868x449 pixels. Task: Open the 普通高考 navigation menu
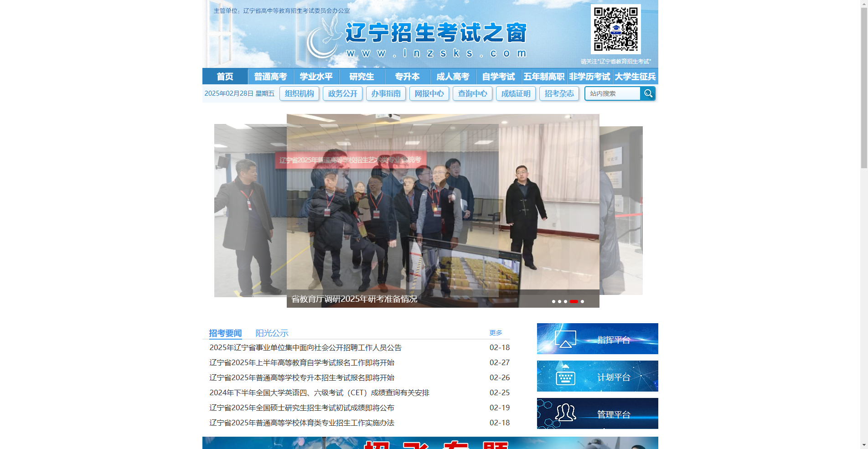pos(270,76)
